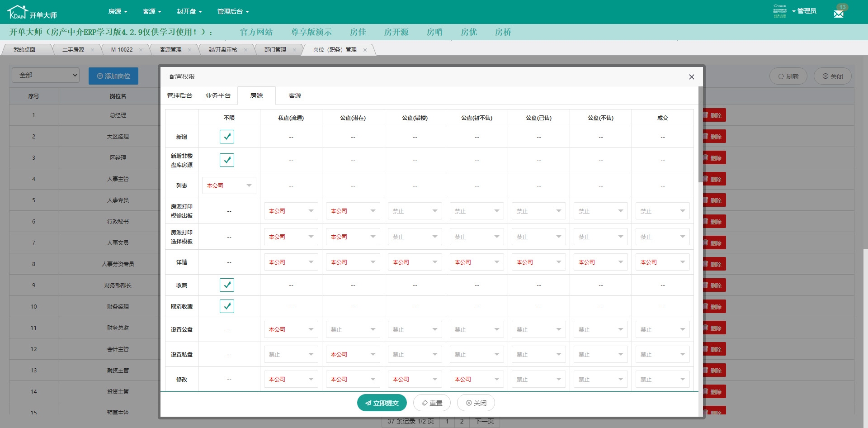This screenshot has width=868, height=428.
Task: Open the 修改 公盘(暂不售) dropdown
Action: point(477,379)
